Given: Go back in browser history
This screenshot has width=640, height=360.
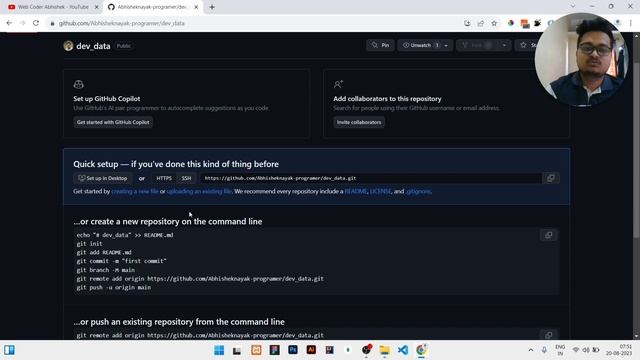Looking at the screenshot, I should 9,23.
